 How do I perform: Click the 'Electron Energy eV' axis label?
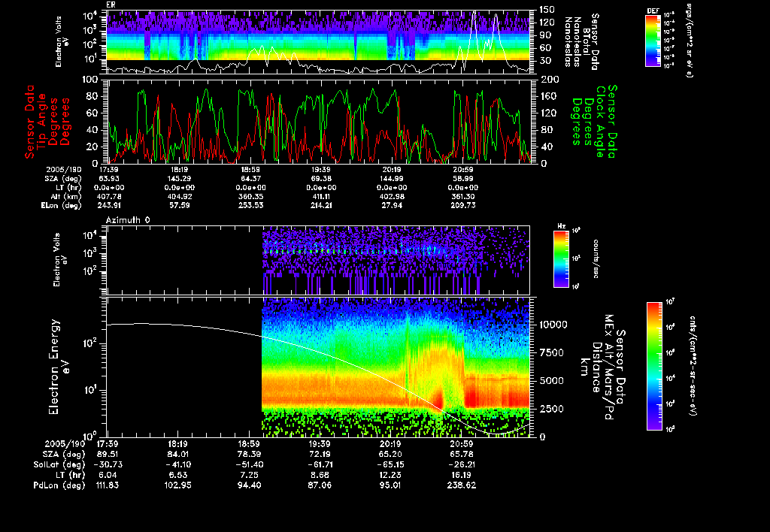click(x=59, y=367)
